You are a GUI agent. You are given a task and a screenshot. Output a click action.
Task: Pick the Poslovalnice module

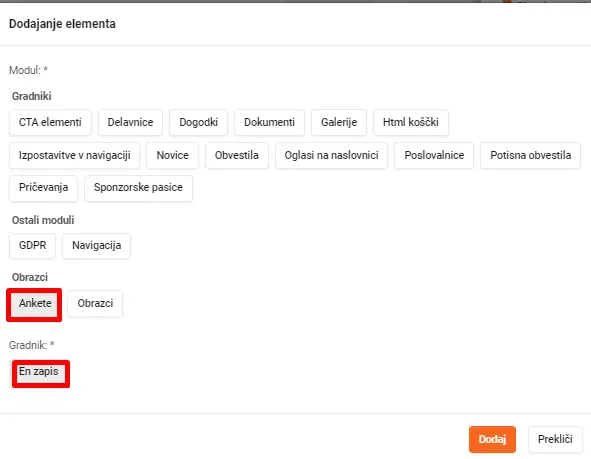point(434,155)
